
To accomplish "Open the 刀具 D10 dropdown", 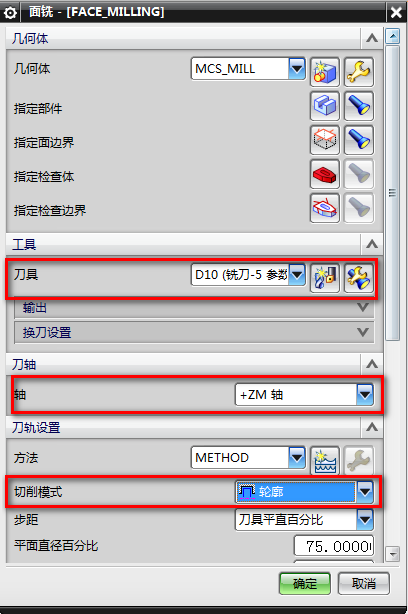I will (x=297, y=275).
